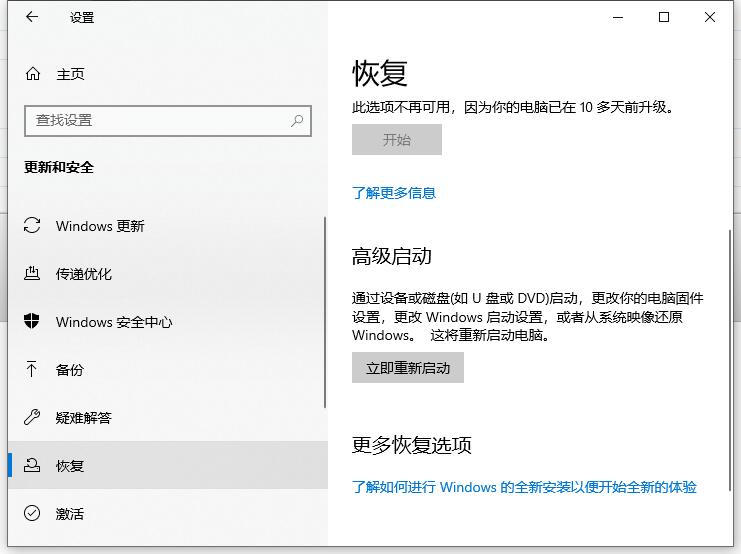This screenshot has width=741, height=554.
Task: Click the 高级启动 heading
Action: coord(391,256)
